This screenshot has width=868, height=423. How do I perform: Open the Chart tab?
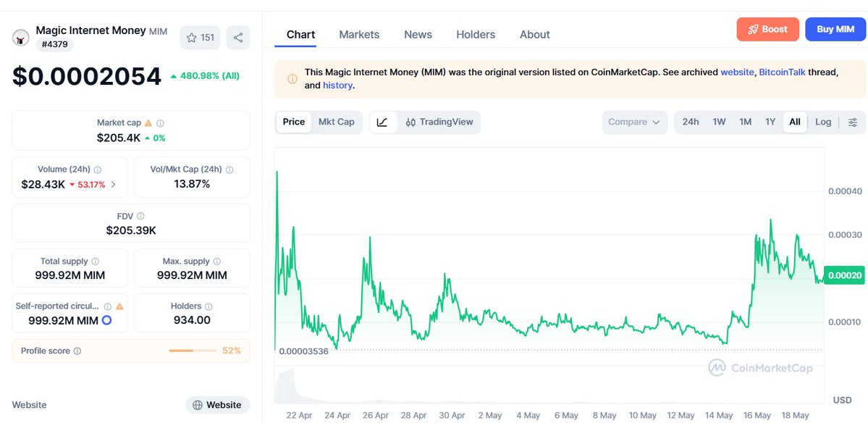pyautogui.click(x=300, y=34)
